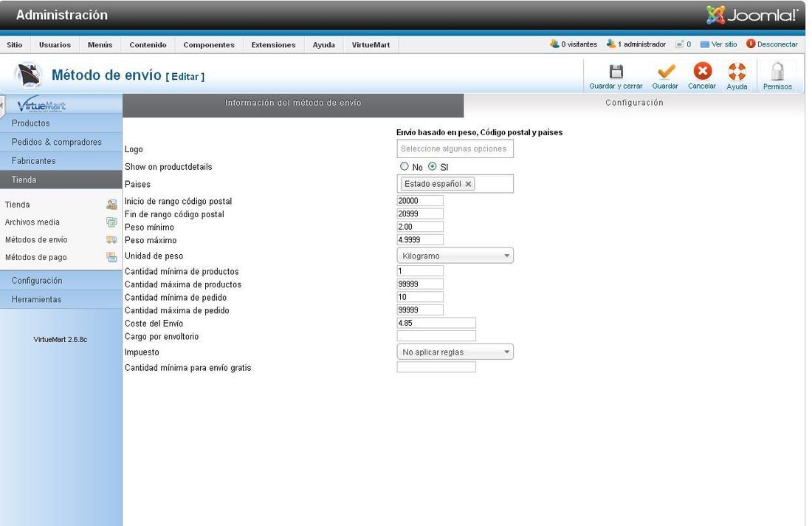Click the Ver sitio monitor icon
The width and height of the screenshot is (812, 526).
click(x=704, y=44)
